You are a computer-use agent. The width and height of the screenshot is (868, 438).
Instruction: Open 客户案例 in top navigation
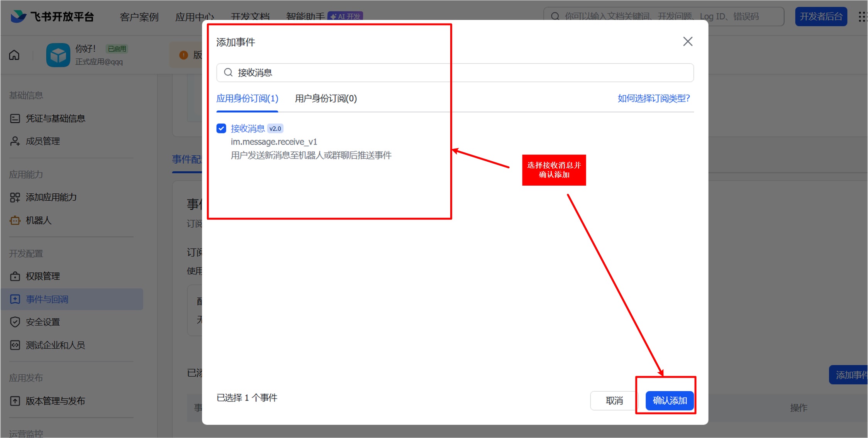pyautogui.click(x=139, y=17)
